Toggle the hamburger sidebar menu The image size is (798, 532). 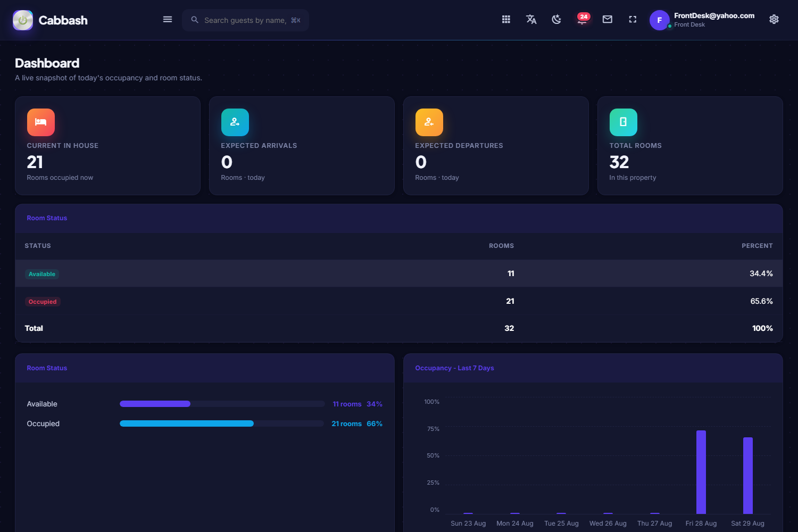click(x=168, y=20)
